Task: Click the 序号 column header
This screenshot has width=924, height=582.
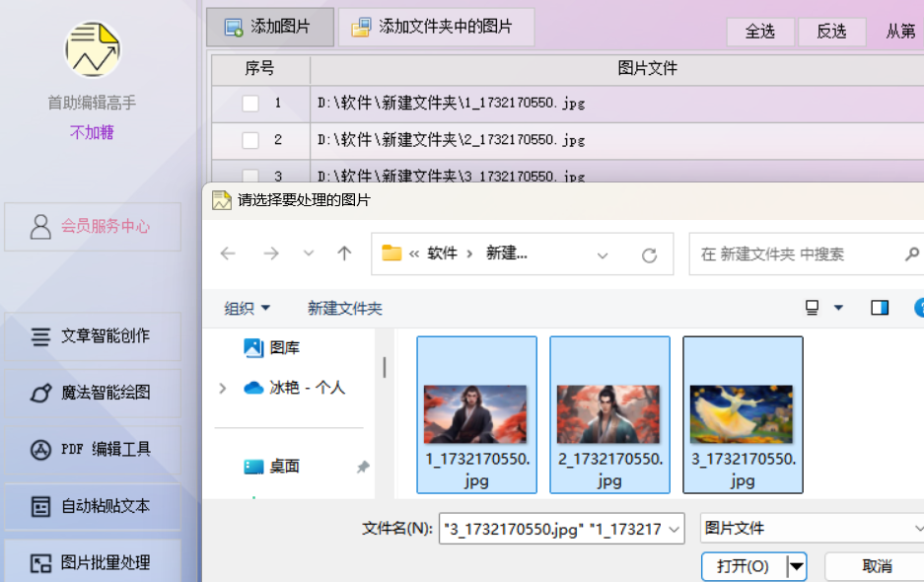Action: click(260, 68)
